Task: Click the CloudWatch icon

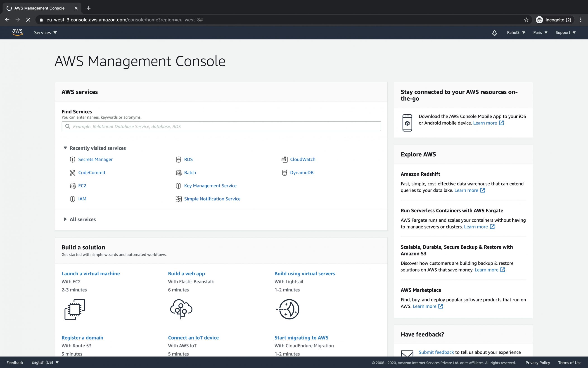Action: tap(285, 159)
